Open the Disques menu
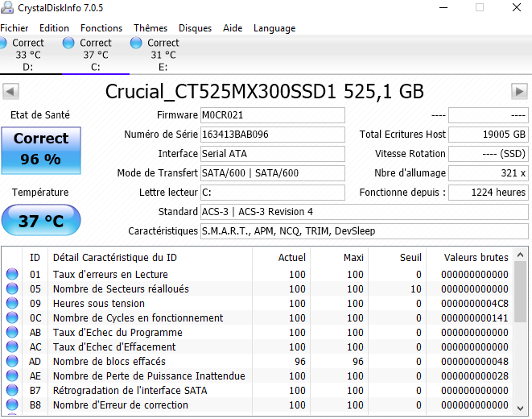 (196, 27)
